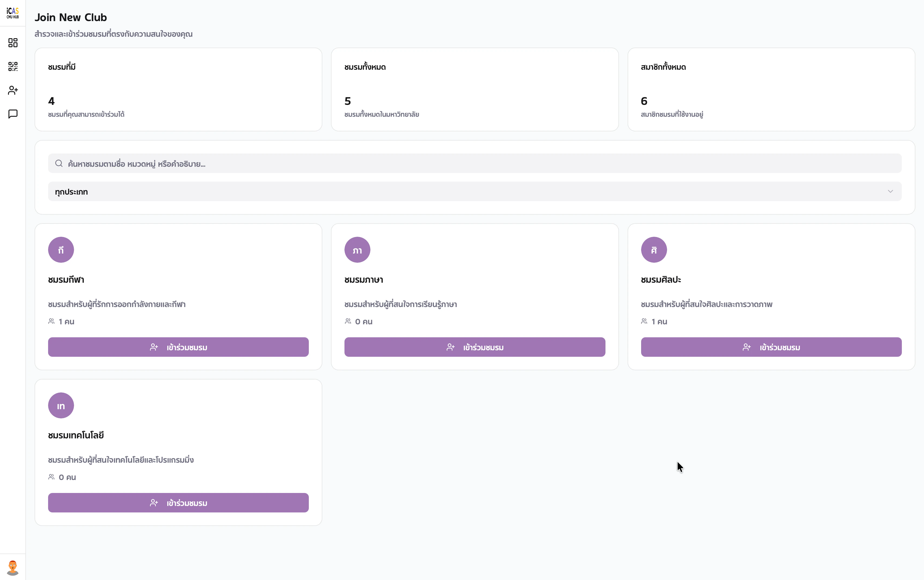Viewport: 924px width, 580px height.
Task: Open the user profile avatar
Action: tap(13, 567)
